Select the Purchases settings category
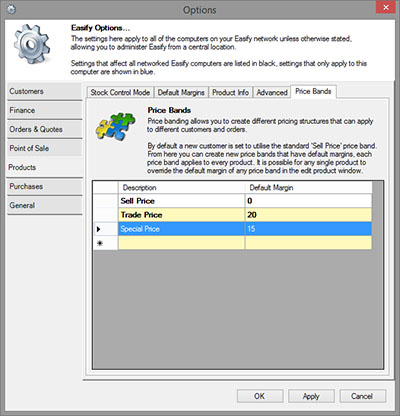 click(44, 186)
